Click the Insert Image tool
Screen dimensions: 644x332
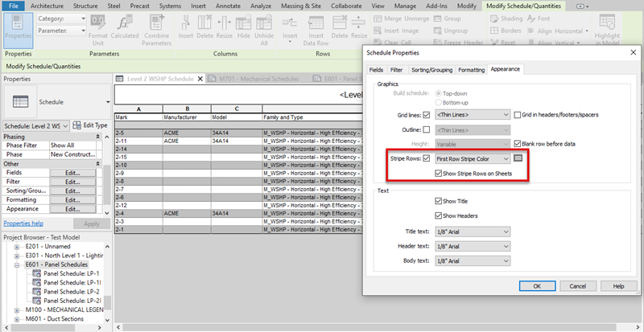click(396, 31)
